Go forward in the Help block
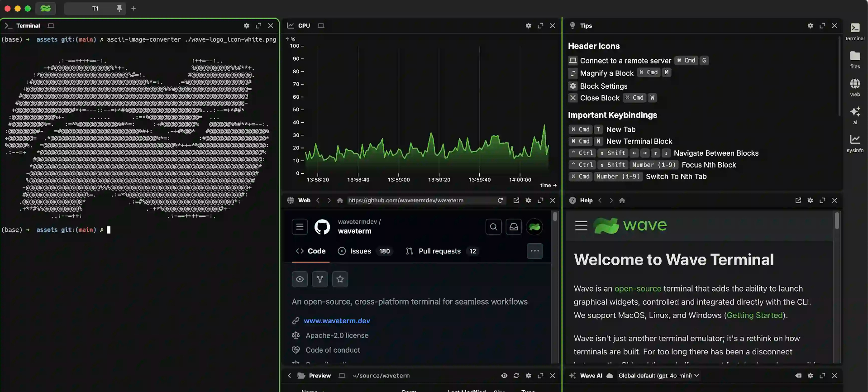868x392 pixels. (611, 201)
